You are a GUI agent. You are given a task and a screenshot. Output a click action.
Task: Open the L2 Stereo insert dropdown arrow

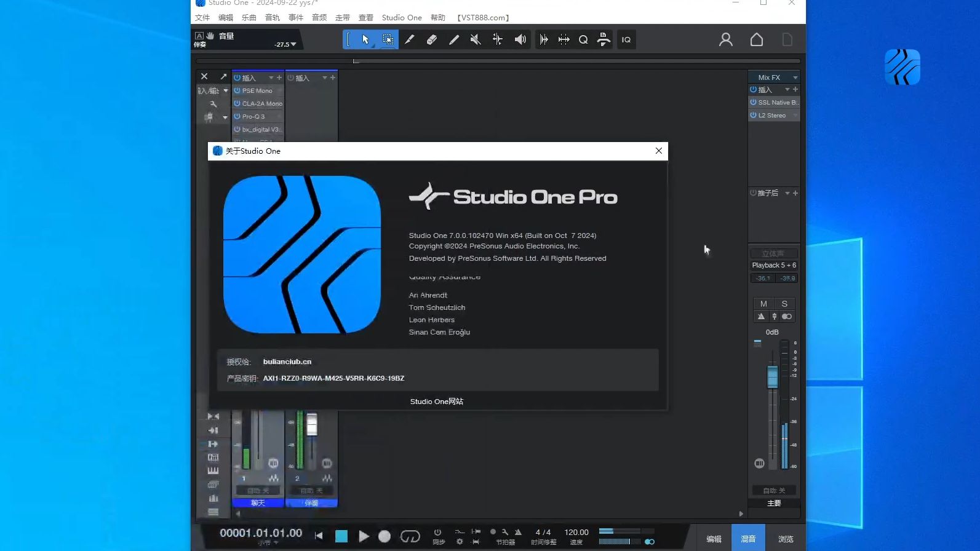tap(795, 115)
